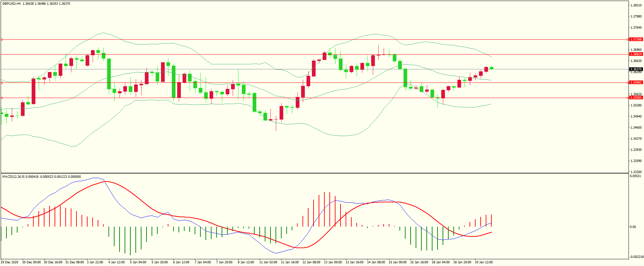Click the -0.003218 value on MACD scale

point(636,257)
